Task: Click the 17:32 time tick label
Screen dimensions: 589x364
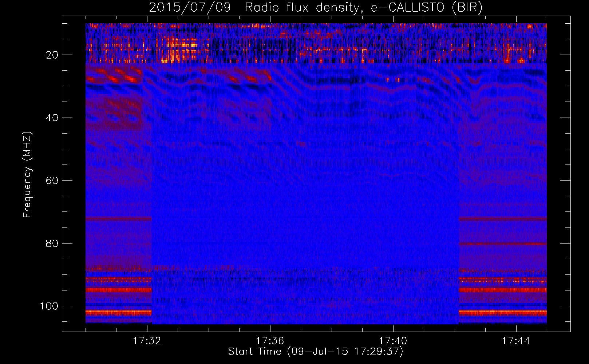Action: click(147, 341)
